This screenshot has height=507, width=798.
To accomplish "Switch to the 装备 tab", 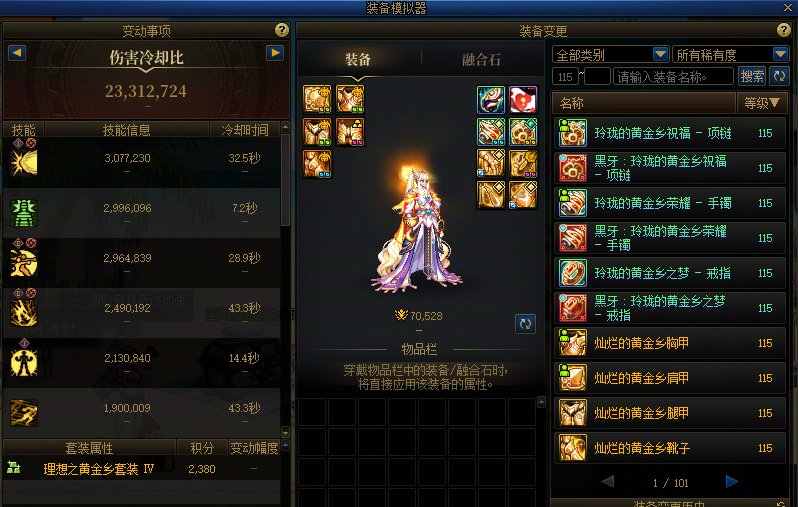I will coord(358,60).
